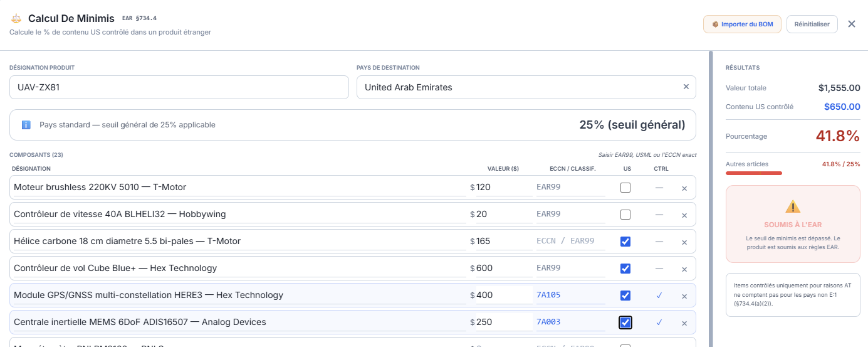
Task: Click the scales icon beside Calcul De Minimis
Action: [x=16, y=19]
